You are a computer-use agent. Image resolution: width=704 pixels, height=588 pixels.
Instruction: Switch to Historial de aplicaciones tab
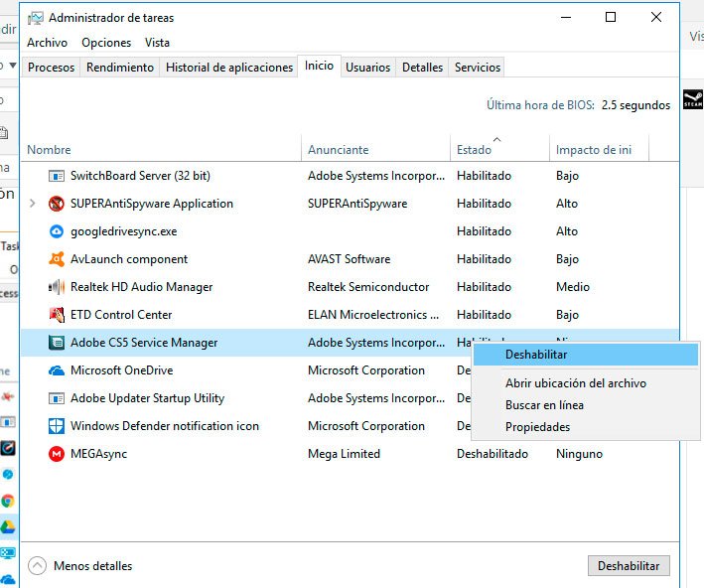[229, 68]
